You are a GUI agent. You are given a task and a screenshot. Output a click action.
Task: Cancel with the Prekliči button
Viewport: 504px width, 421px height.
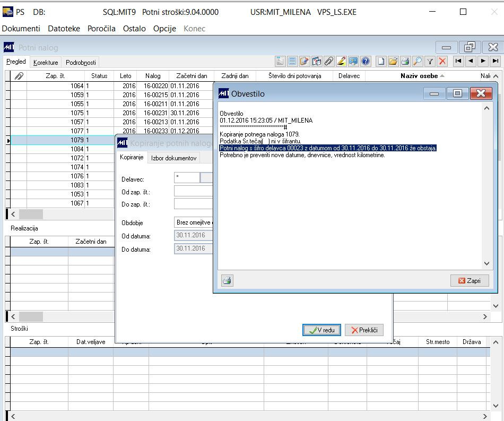click(363, 330)
